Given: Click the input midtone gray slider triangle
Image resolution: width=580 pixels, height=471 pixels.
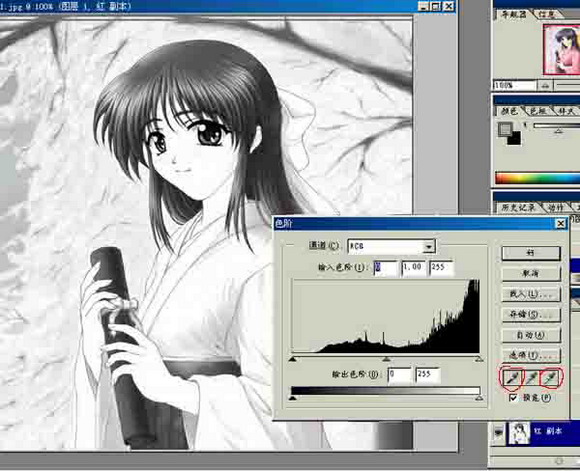Looking at the screenshot, I should point(387,359).
